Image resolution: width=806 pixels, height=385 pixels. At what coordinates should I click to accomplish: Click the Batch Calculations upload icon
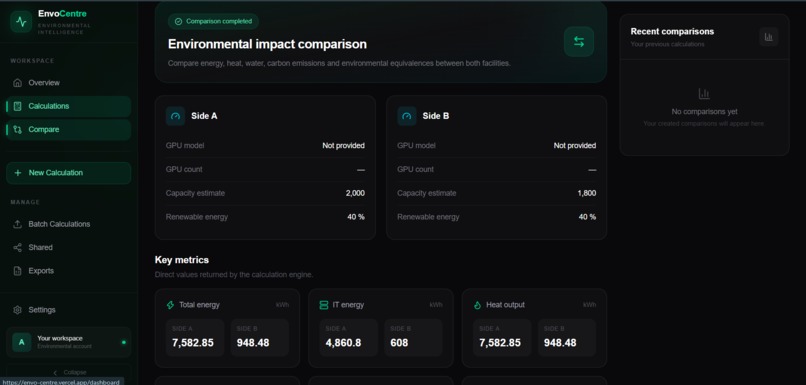pyautogui.click(x=17, y=224)
